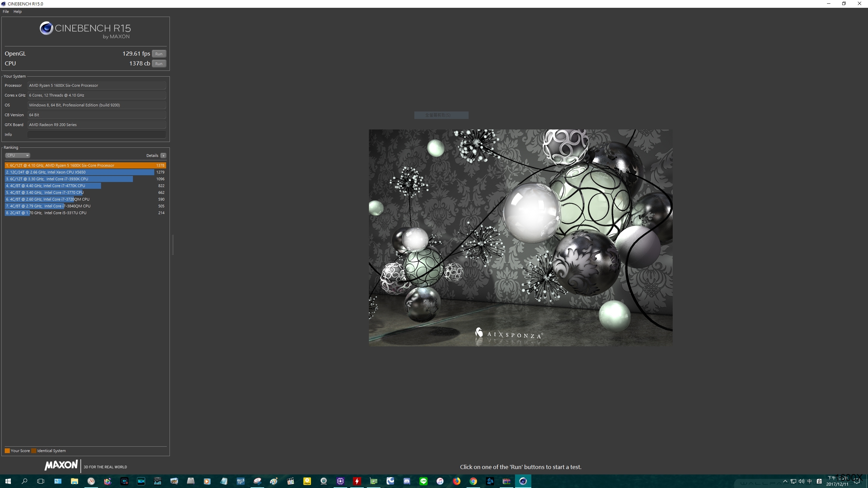Image resolution: width=868 pixels, height=488 pixels.
Task: Expand ranking Details arrow button
Action: (163, 156)
